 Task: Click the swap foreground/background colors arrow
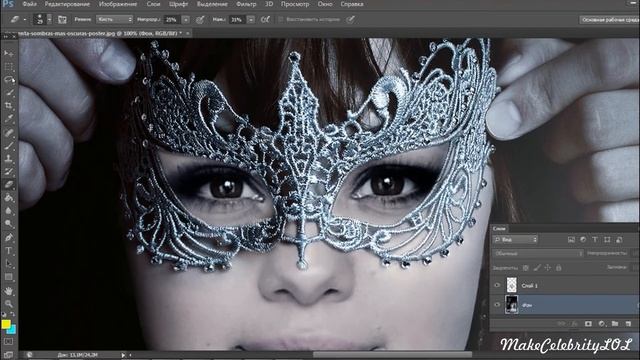pos(13,314)
